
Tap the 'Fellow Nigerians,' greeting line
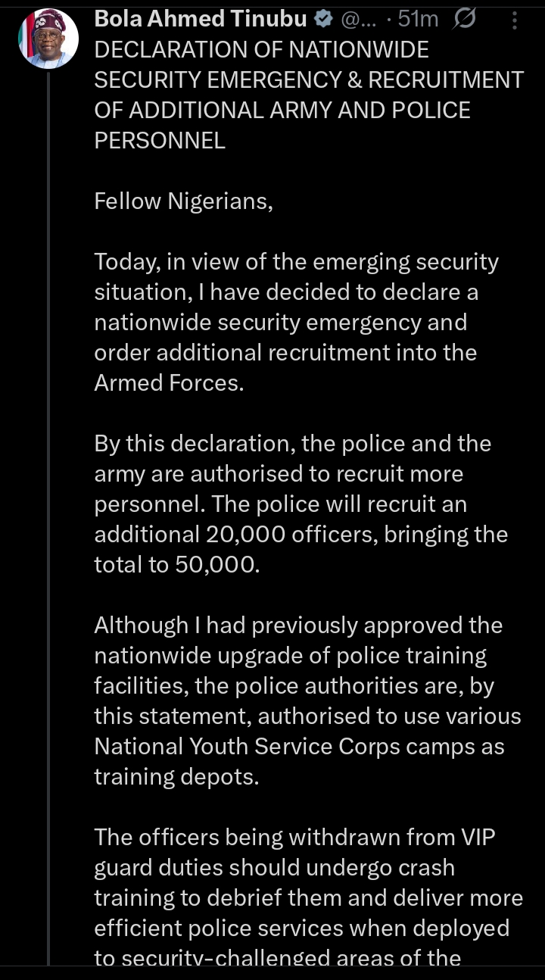pos(182,201)
